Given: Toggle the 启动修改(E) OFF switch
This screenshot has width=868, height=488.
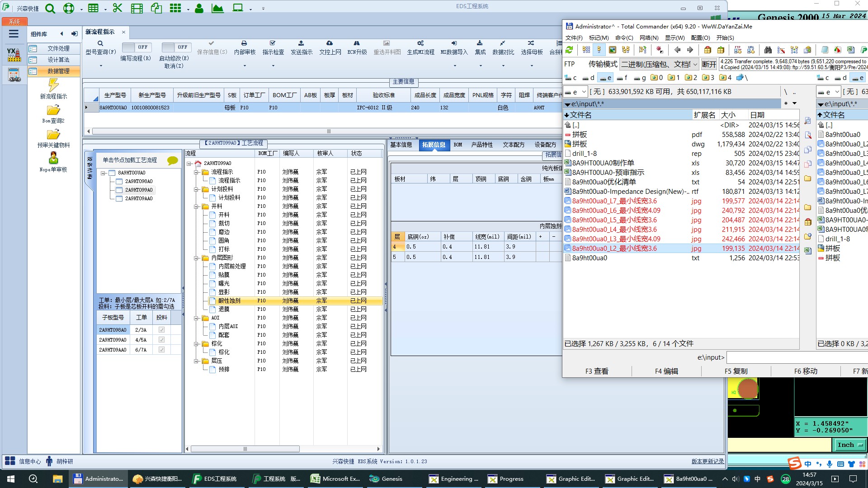Looking at the screenshot, I should (x=176, y=47).
